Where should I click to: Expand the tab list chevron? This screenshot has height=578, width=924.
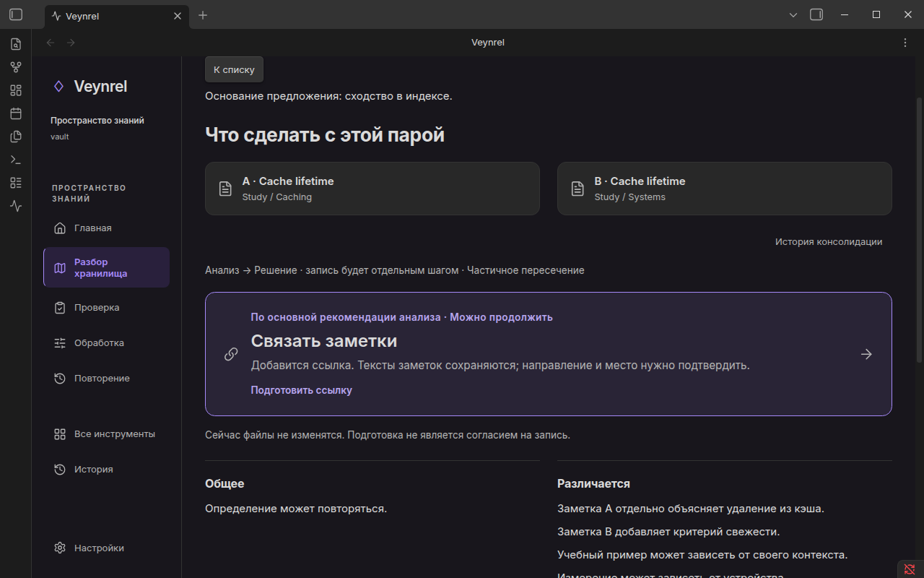(793, 15)
